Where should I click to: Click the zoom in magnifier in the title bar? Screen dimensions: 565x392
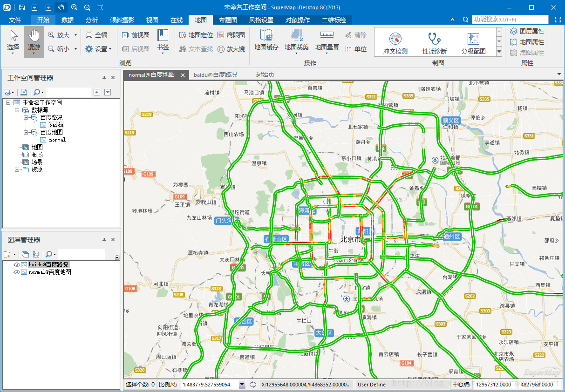coord(74,7)
